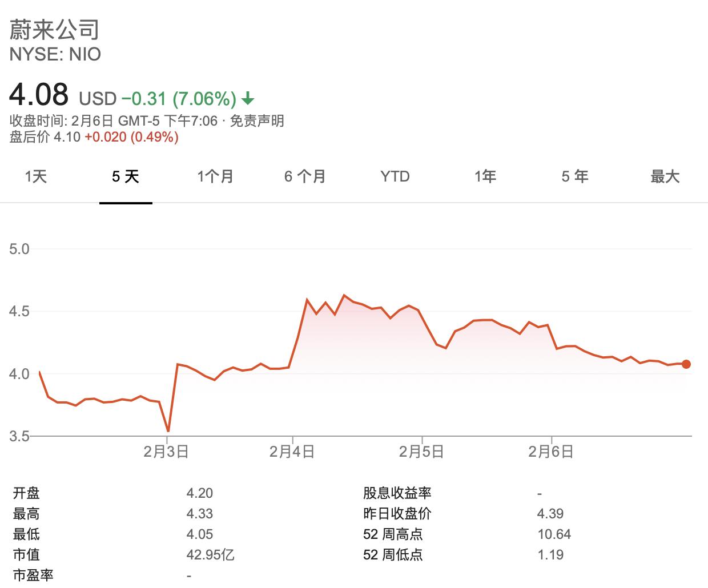Click the 2月3日 date axis label

[166, 452]
